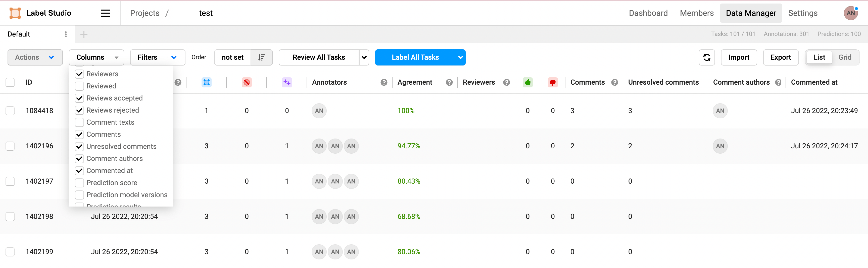
Task: Switch to Grid view
Action: (x=845, y=57)
